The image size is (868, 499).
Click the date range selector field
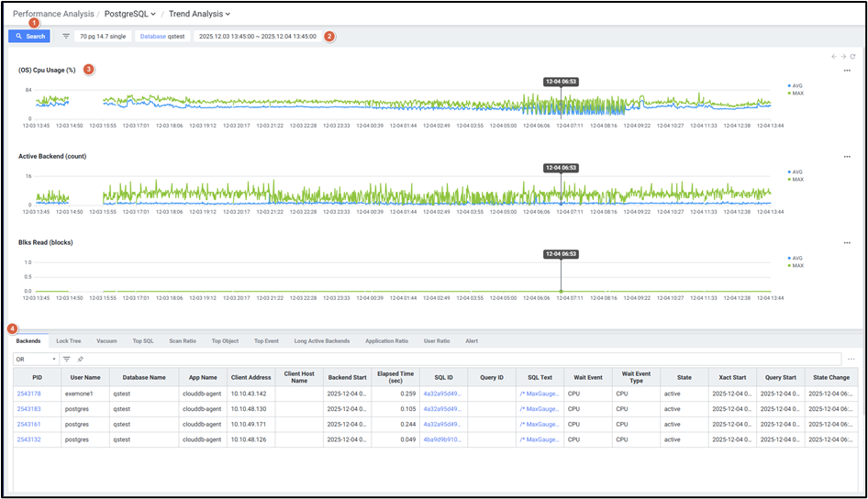click(257, 37)
